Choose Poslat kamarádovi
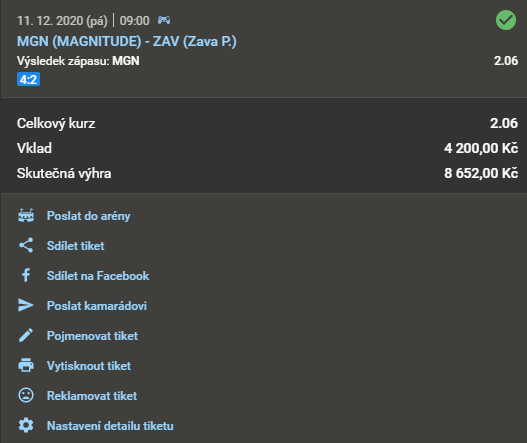The height and width of the screenshot is (443, 527). click(97, 306)
